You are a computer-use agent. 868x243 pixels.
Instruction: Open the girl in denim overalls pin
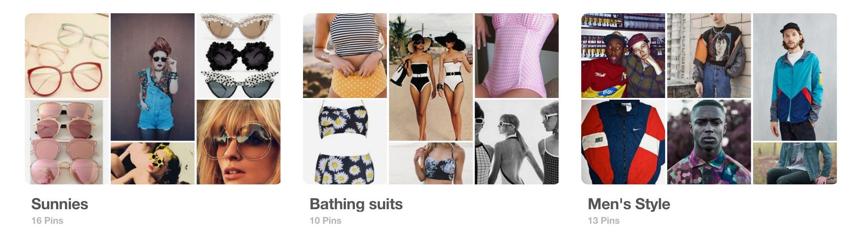point(153,77)
